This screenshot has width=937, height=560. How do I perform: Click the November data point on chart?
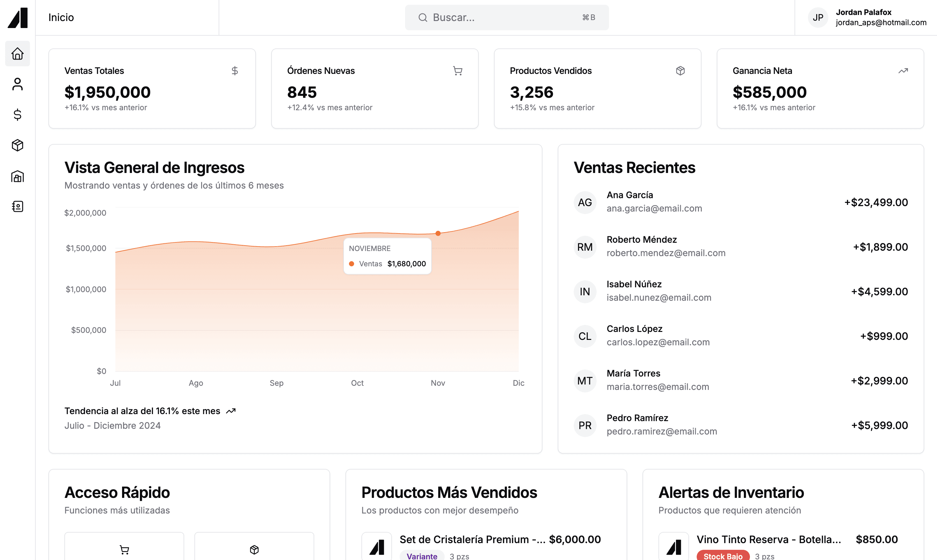[438, 233]
